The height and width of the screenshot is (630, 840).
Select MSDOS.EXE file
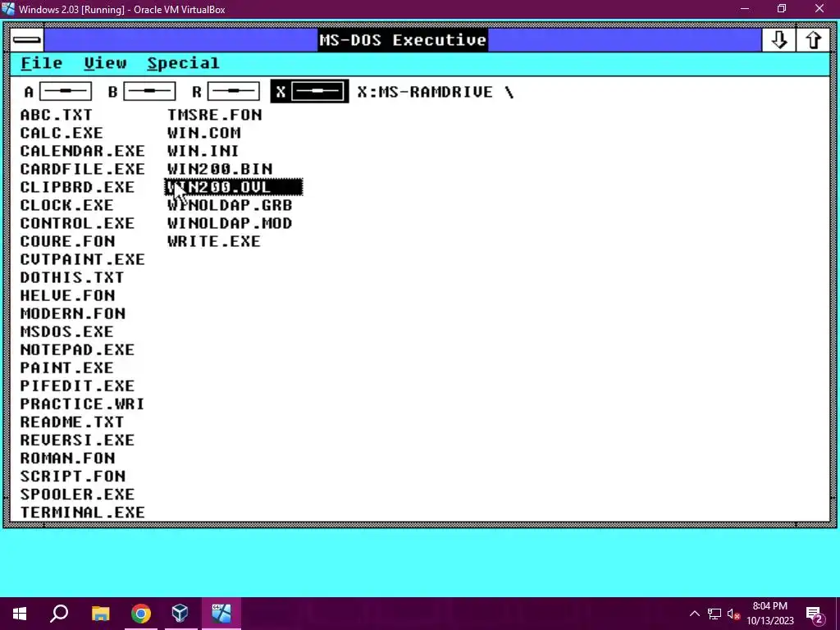click(x=67, y=331)
